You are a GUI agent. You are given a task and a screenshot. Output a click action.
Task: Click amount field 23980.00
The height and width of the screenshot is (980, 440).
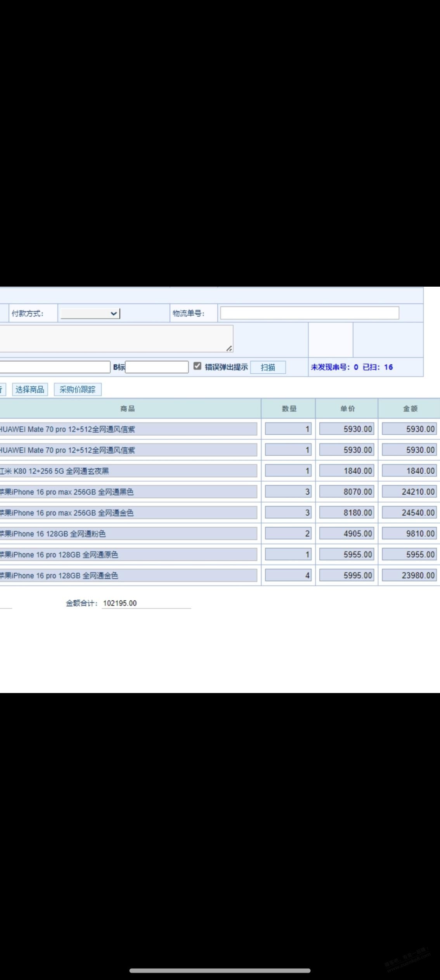(409, 576)
